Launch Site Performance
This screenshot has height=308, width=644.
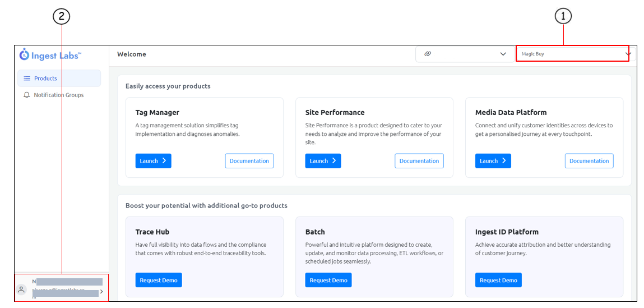pos(323,161)
